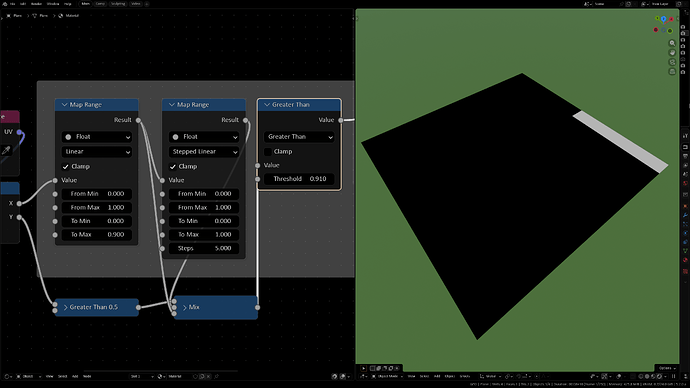Open viewport Add menu

(437, 376)
